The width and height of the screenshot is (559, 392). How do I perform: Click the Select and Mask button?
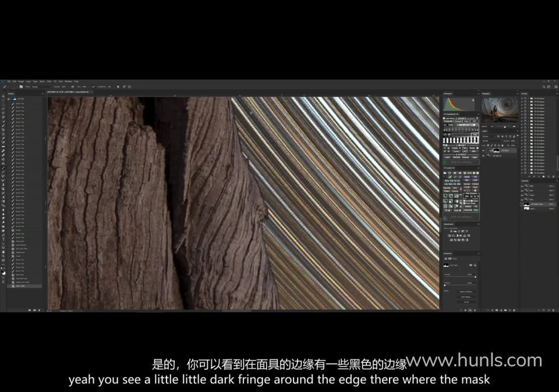tap(466, 292)
